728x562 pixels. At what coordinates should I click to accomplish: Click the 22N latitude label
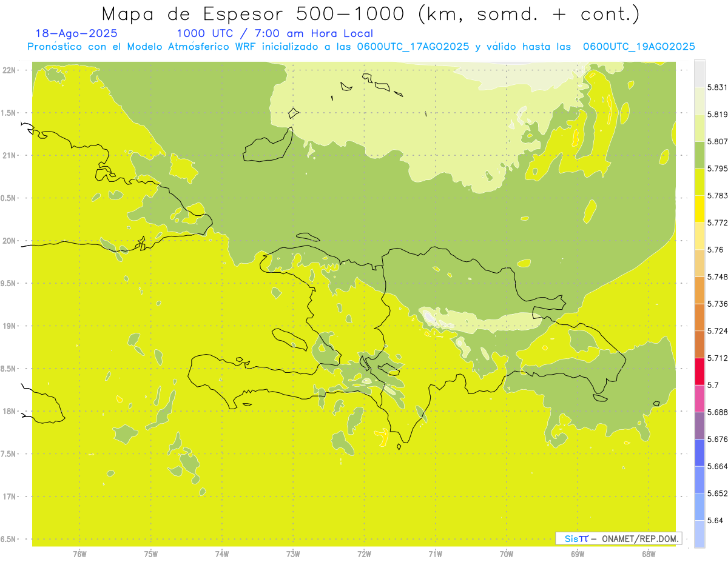8,70
